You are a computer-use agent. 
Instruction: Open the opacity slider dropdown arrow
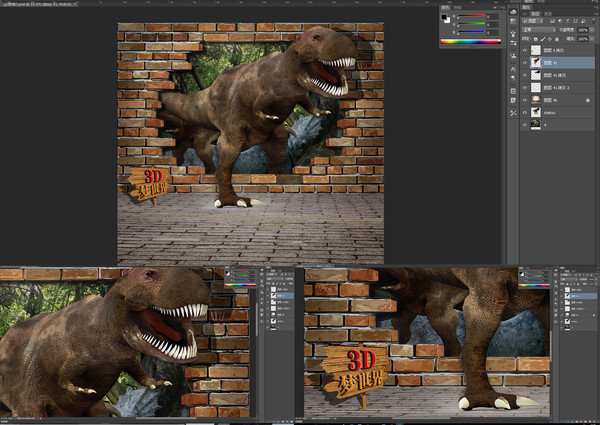click(x=592, y=30)
